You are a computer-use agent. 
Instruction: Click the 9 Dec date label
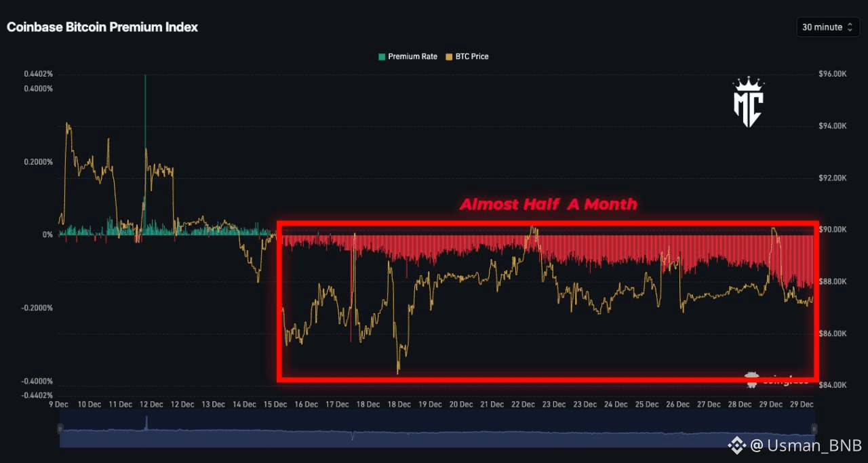pyautogui.click(x=58, y=404)
